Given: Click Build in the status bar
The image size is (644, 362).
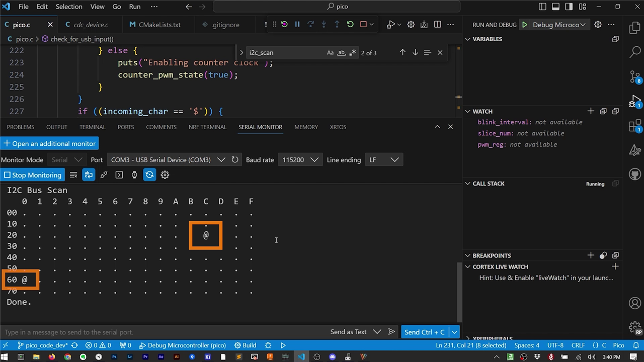Looking at the screenshot, I should 245,345.
